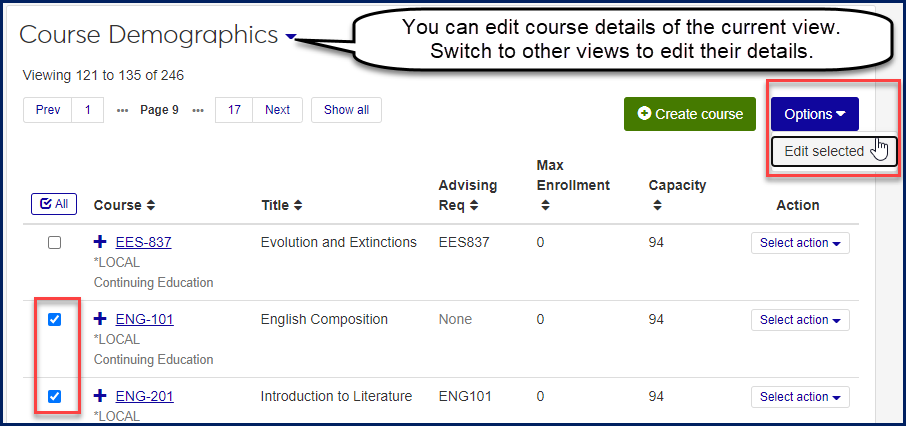This screenshot has height=426, width=906.
Task: Uncheck the ENG-101 row checkbox
Action: point(55,319)
